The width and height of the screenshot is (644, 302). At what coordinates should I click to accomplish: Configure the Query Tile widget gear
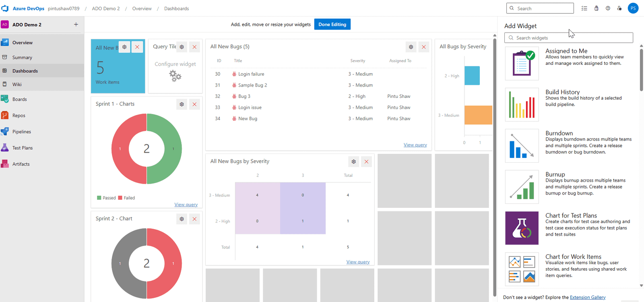click(182, 47)
